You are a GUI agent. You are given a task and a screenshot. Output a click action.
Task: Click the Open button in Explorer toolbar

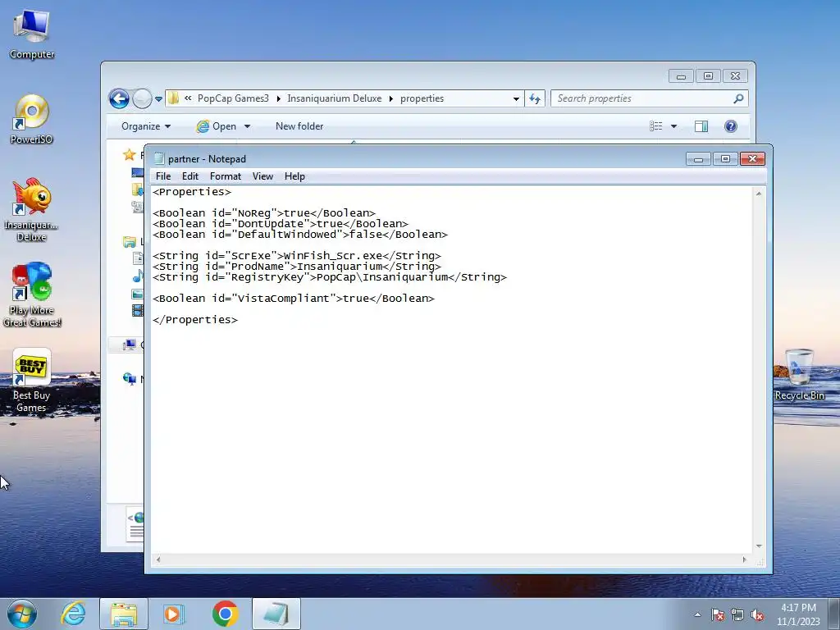217,126
